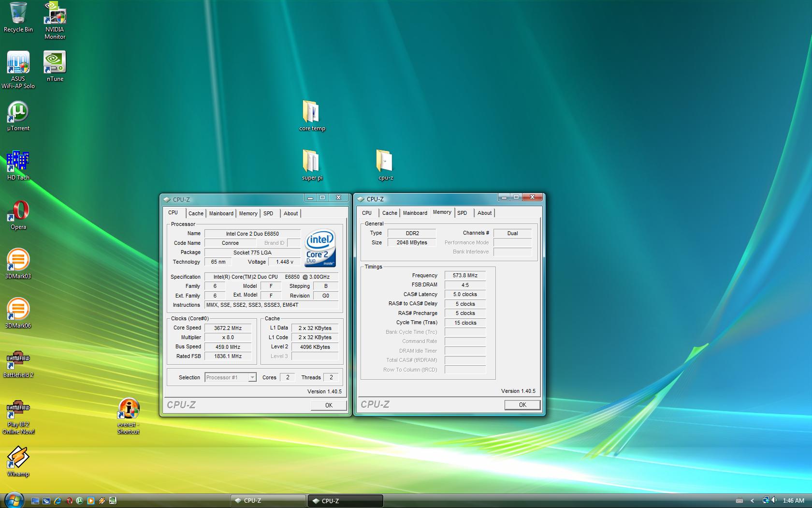This screenshot has height=508, width=812.
Task: Select the 3DMark06 desktop icon
Action: (18, 314)
